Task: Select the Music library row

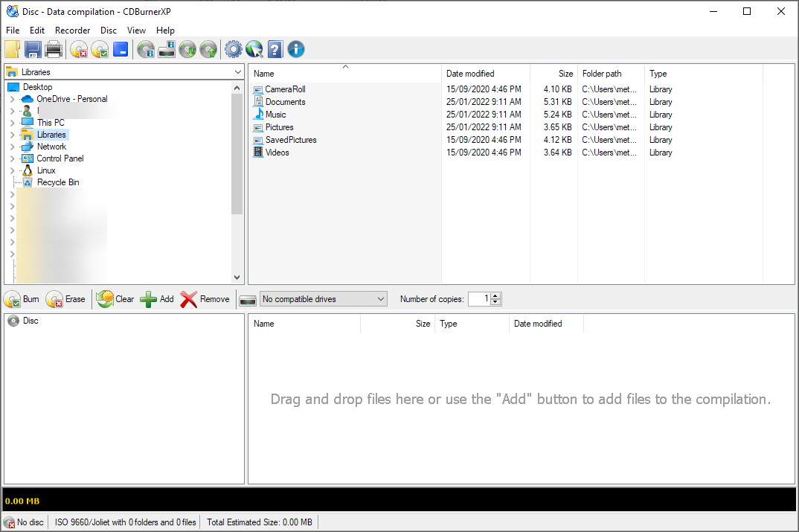Action: click(x=276, y=115)
